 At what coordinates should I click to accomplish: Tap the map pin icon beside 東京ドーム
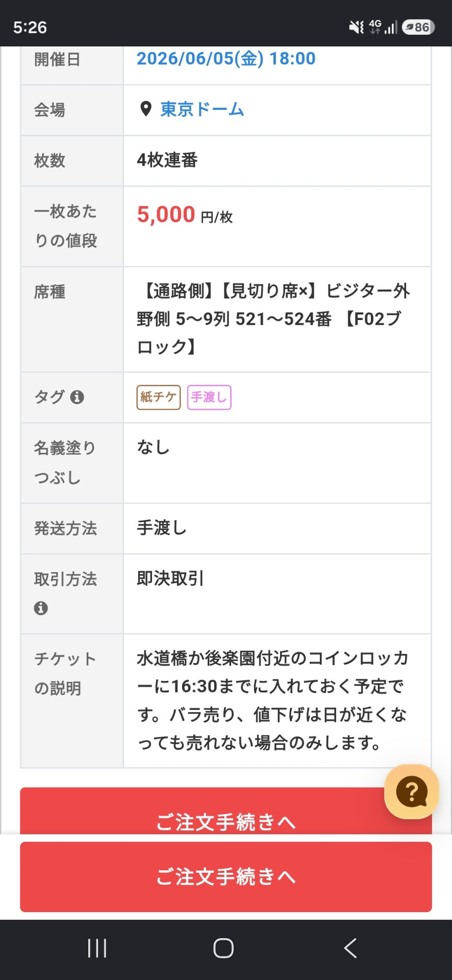coord(146,109)
